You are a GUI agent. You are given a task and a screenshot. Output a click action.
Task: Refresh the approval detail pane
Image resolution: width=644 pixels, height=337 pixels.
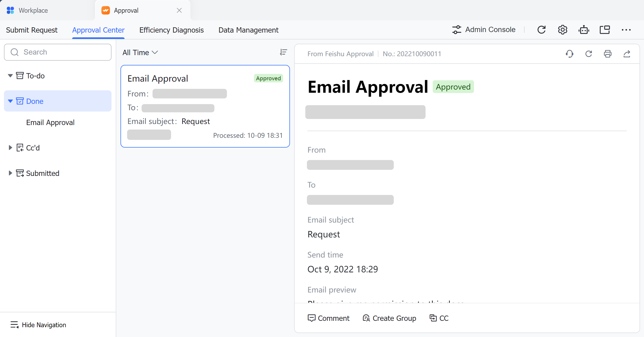click(588, 54)
